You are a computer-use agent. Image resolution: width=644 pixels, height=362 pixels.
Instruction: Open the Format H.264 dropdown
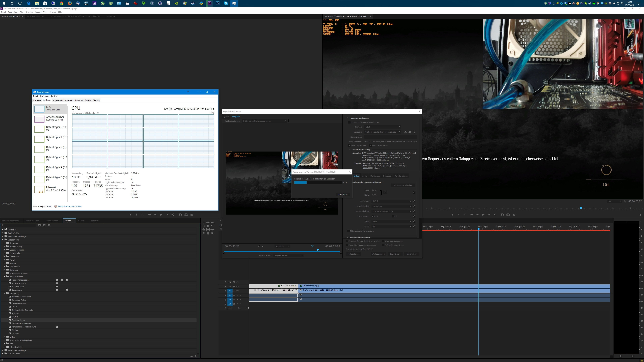(382, 127)
